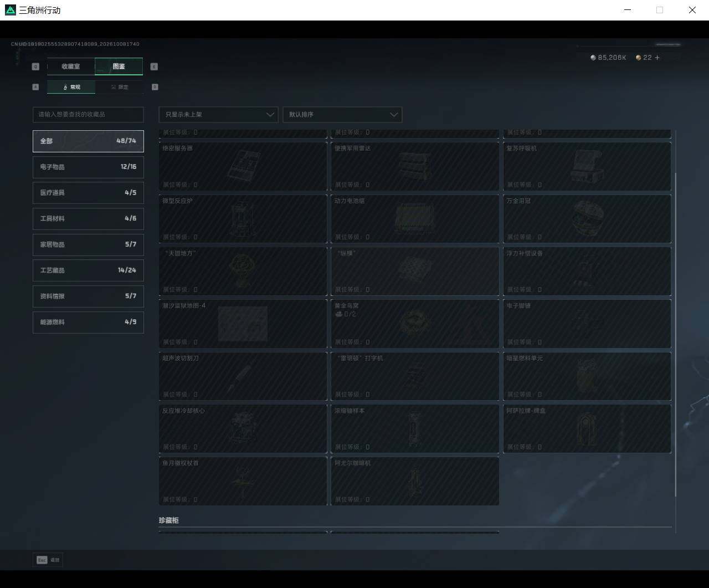
Task: Filter by 医疗道具 category
Action: [88, 193]
